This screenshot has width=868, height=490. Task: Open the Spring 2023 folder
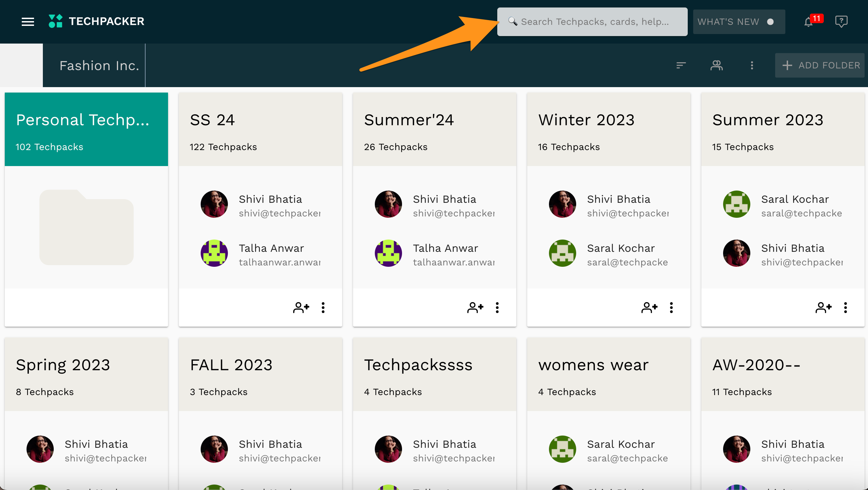tap(86, 374)
